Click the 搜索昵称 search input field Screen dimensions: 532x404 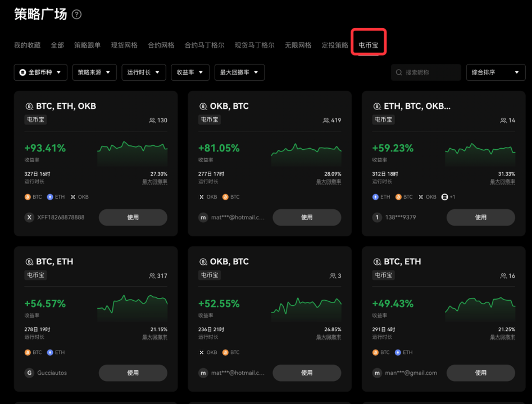coord(430,72)
